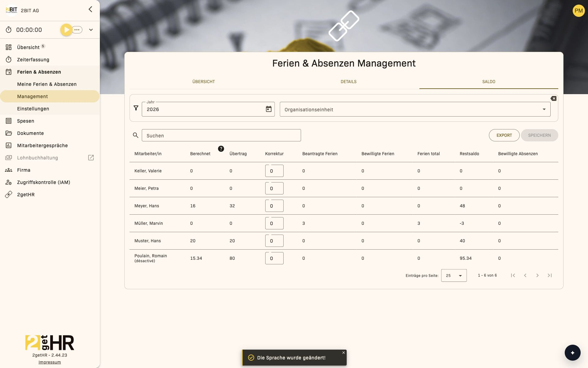Click the magnifier search icon

(x=136, y=135)
